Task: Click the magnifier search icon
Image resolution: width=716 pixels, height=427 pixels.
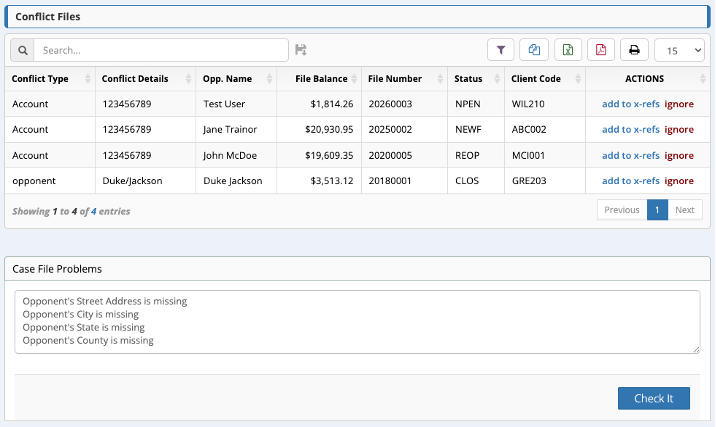Action: [x=22, y=50]
